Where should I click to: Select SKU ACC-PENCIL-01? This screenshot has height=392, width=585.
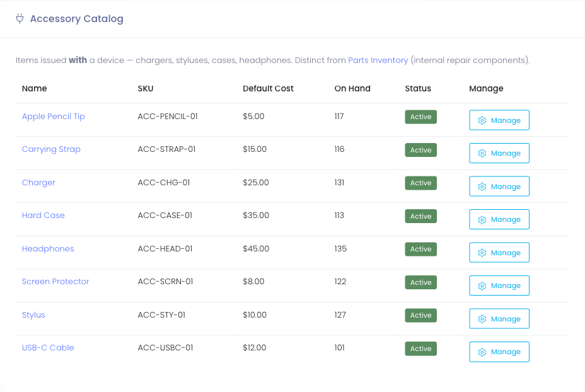(x=168, y=117)
